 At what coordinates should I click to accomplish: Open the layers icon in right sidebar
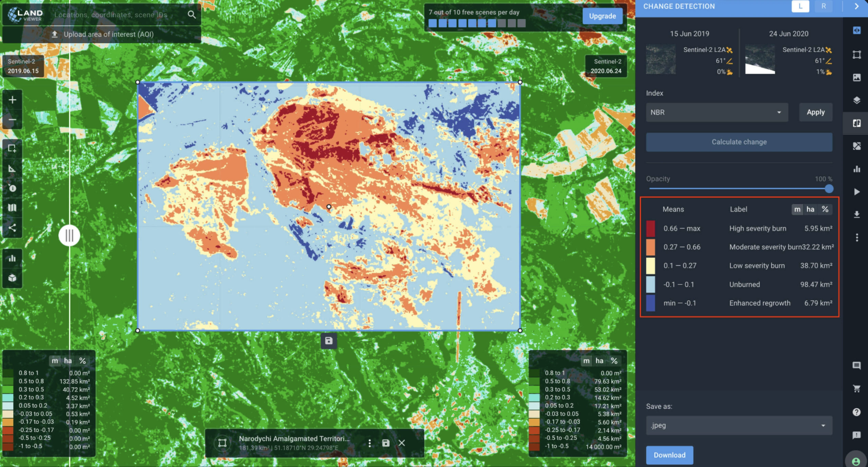coord(856,100)
